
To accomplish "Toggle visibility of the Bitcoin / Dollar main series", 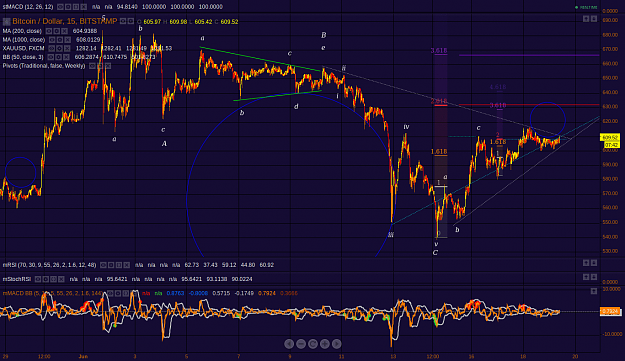I will click(x=123, y=21).
